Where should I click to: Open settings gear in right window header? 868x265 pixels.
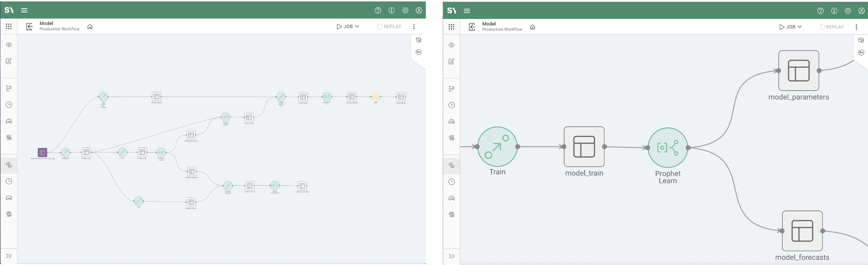click(848, 11)
